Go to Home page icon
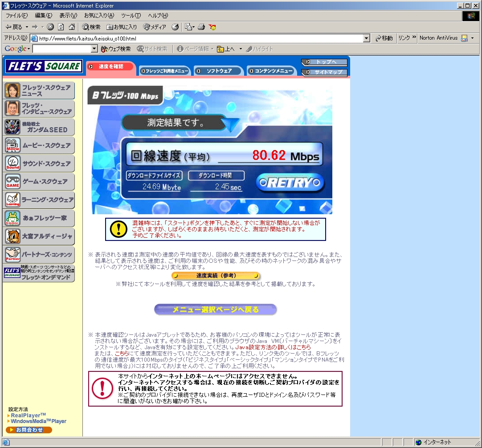The height and width of the screenshot is (448, 482). (72, 27)
